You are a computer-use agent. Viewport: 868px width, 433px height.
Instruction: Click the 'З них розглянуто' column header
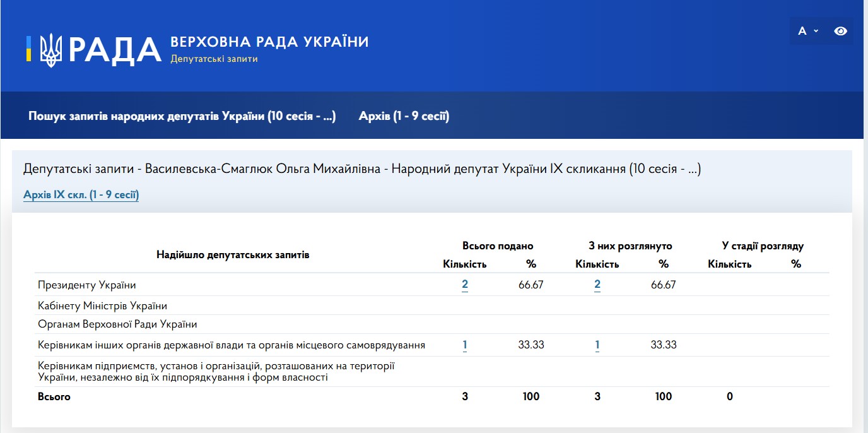pyautogui.click(x=630, y=246)
